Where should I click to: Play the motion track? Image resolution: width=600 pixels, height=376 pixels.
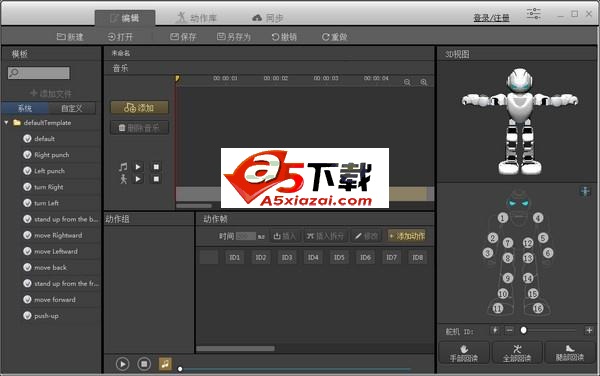(138, 179)
